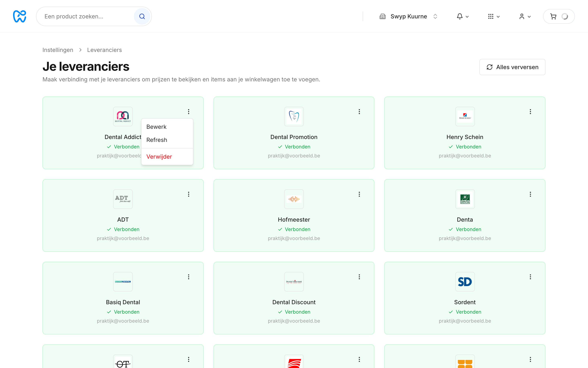Go to Instellingen breadcrumb

(x=58, y=50)
